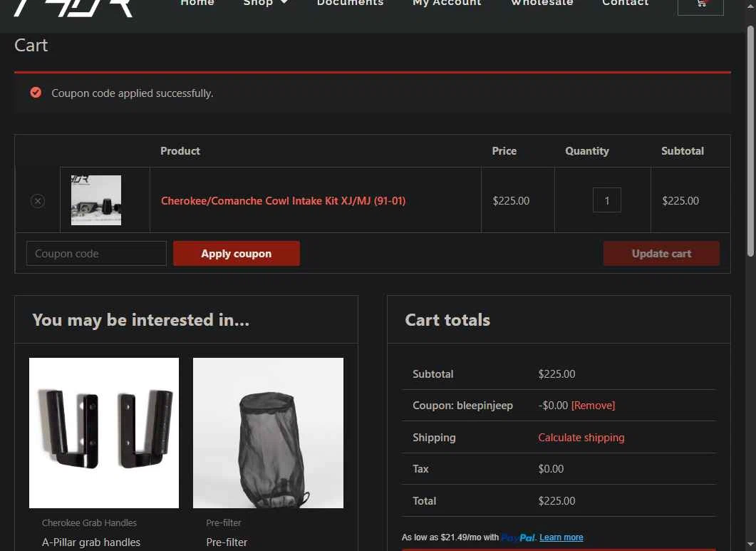
Task: Click Calculate shipping link
Action: click(581, 438)
